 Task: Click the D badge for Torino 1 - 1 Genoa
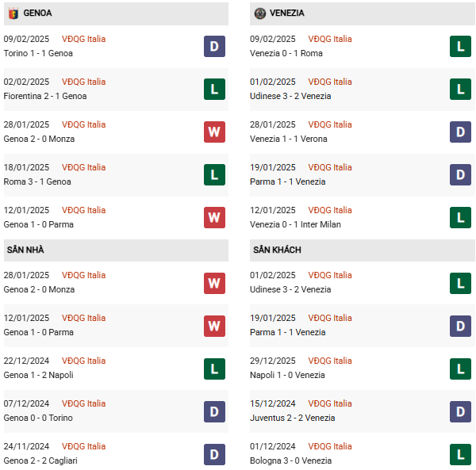coord(214,46)
